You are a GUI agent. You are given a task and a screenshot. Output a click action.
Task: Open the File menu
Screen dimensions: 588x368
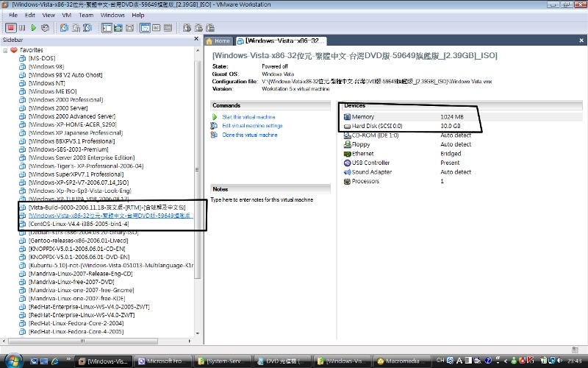click(13, 15)
